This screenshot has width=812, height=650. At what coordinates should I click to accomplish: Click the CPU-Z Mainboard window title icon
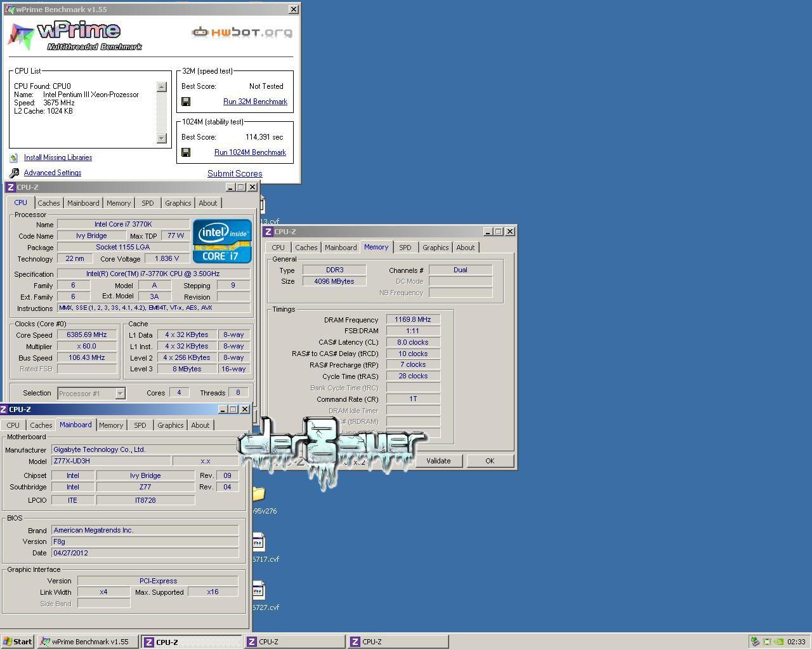pyautogui.click(x=4, y=409)
